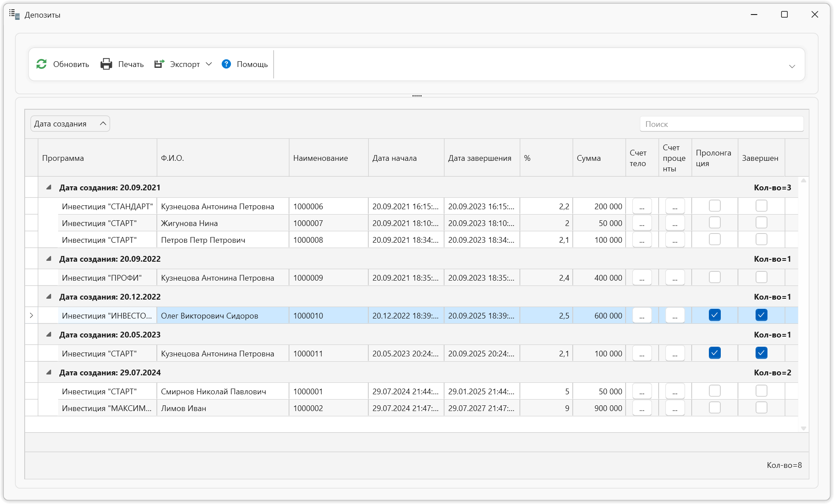Sort by Программа column header

[97, 158]
